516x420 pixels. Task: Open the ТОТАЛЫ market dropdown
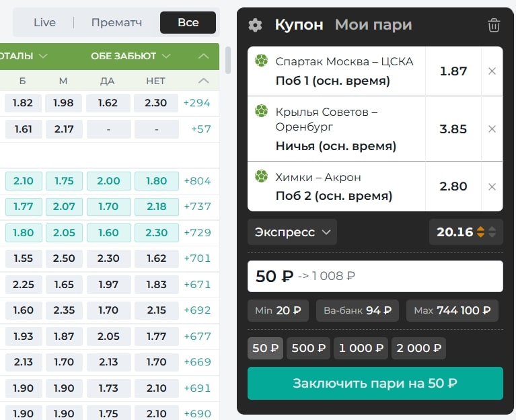[x=24, y=56]
